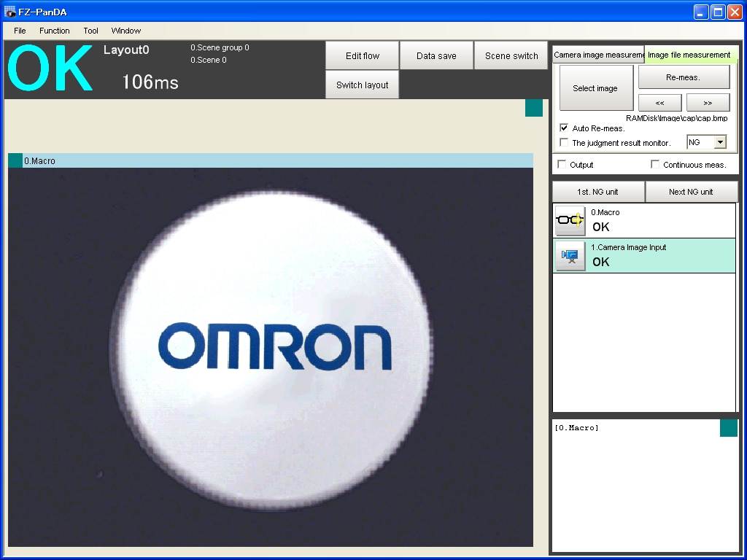The height and width of the screenshot is (560, 747).
Task: Jump to Next NG unit
Action: tap(692, 192)
